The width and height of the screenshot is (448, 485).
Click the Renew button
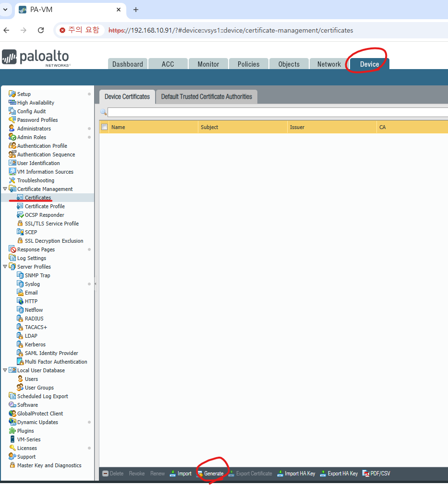157,473
